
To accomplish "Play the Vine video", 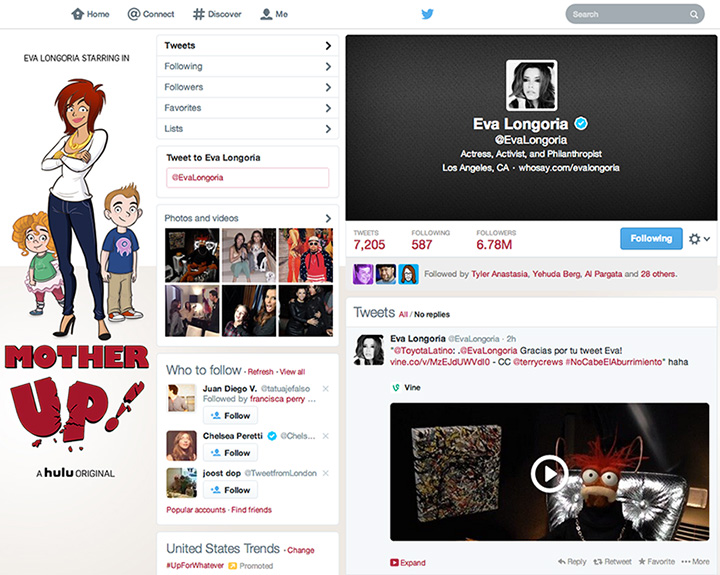I will coord(549,474).
